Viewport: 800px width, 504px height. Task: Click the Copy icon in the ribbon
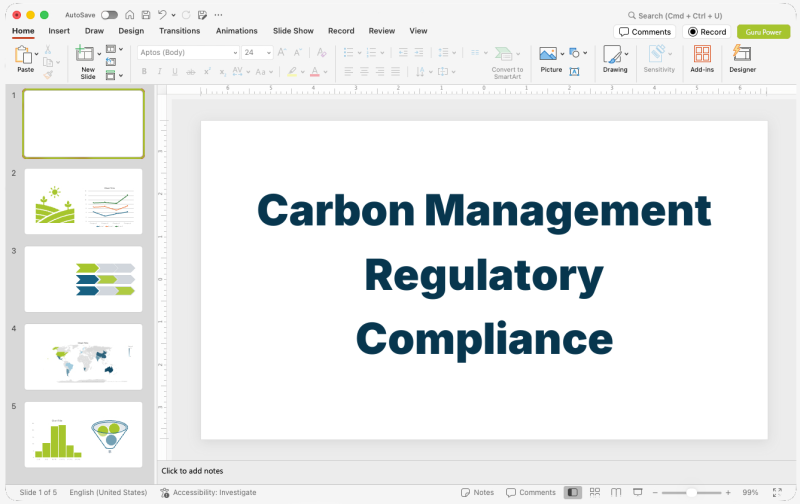[x=48, y=62]
